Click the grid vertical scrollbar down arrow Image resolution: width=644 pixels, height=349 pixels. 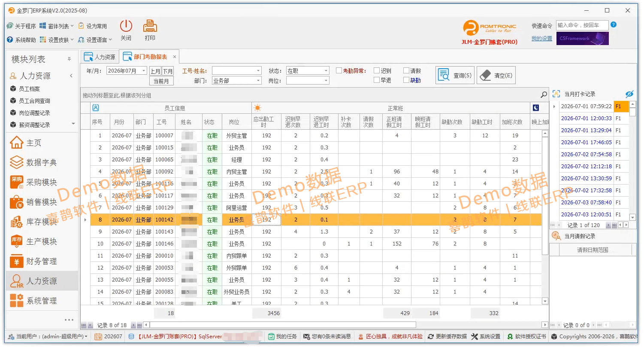tap(545, 301)
